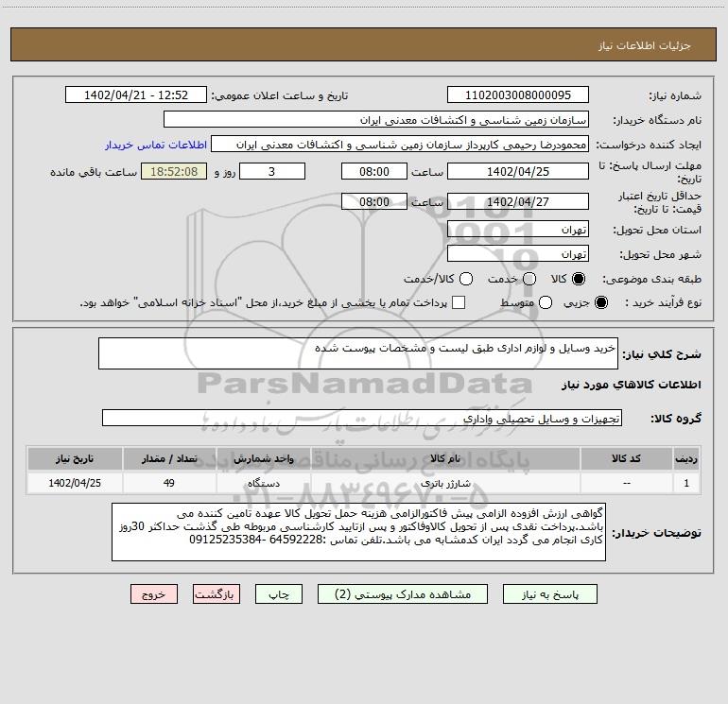Click the تاریخ نیاز column header
This screenshot has width=728, height=704.
click(x=75, y=458)
